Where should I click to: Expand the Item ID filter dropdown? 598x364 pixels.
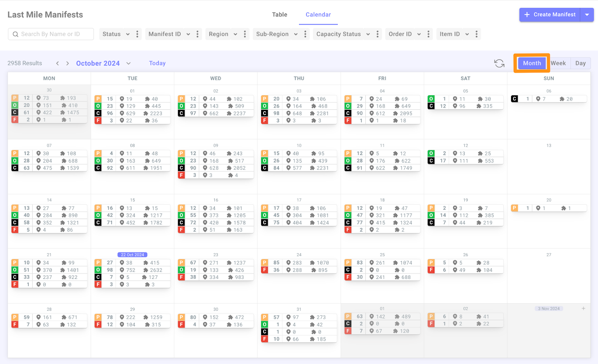(467, 34)
